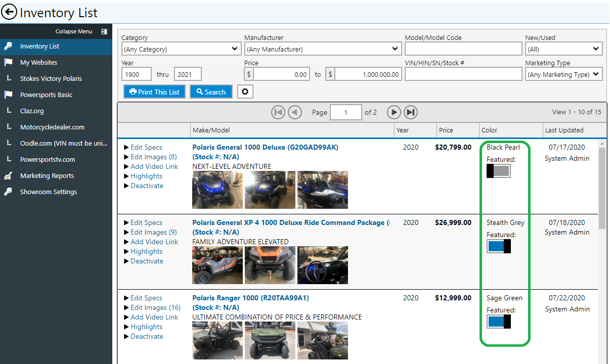Screen dimensions: 610x364
Task: Open the Polaris General XP 4 1000 listing
Action: (x=291, y=222)
